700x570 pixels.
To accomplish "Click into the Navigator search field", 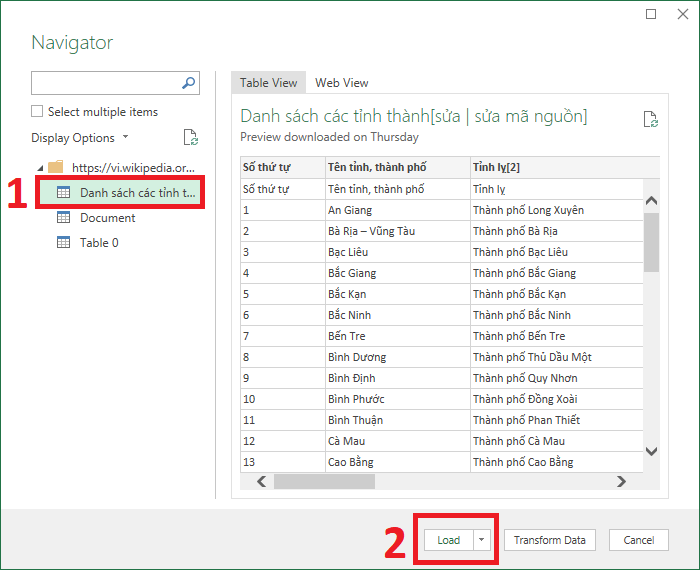I will [106, 83].
